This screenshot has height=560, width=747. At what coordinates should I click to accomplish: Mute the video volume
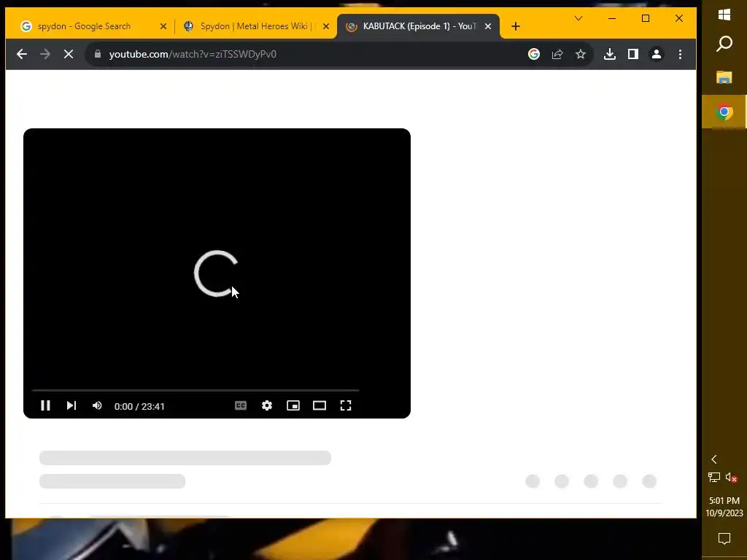coord(97,405)
